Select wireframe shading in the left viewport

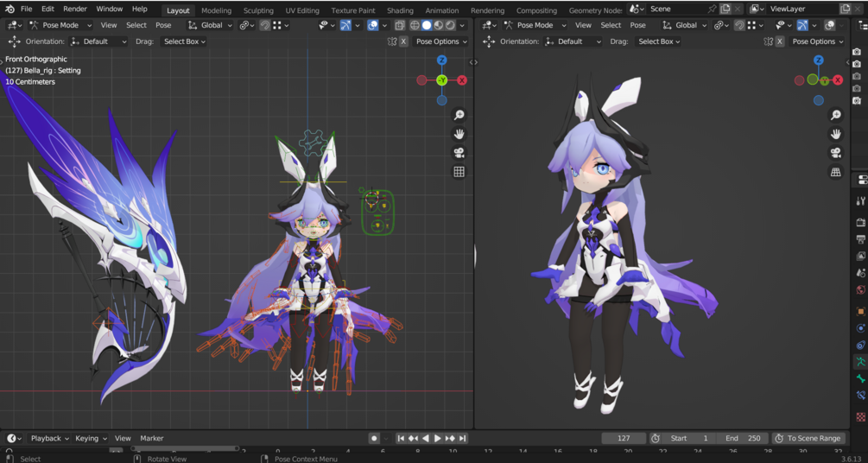(414, 25)
